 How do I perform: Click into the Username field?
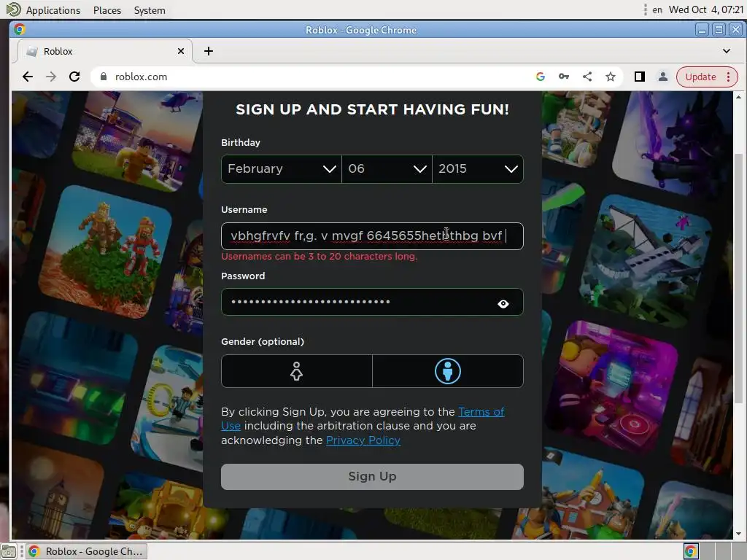coord(372,236)
